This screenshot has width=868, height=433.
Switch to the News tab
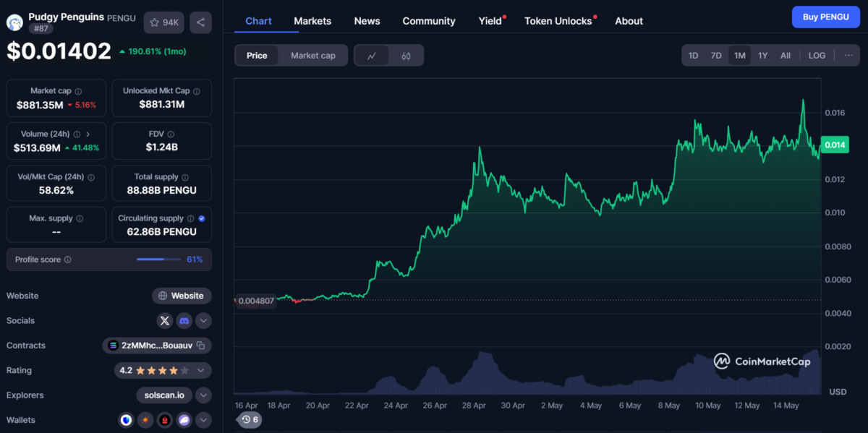point(367,21)
